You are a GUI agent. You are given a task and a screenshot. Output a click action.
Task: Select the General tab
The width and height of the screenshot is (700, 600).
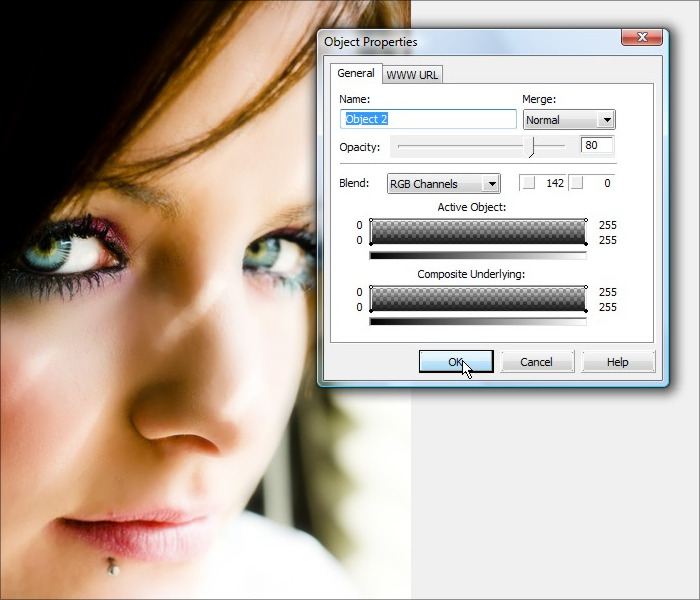tap(355, 74)
